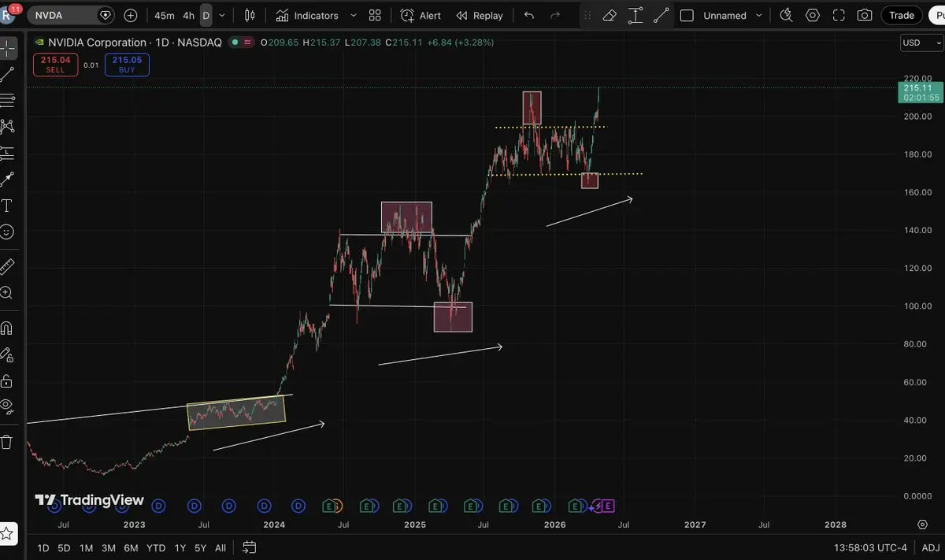Expand the Unnamed layout dropdown chevron
Screen dimensions: 945x560
pos(759,15)
